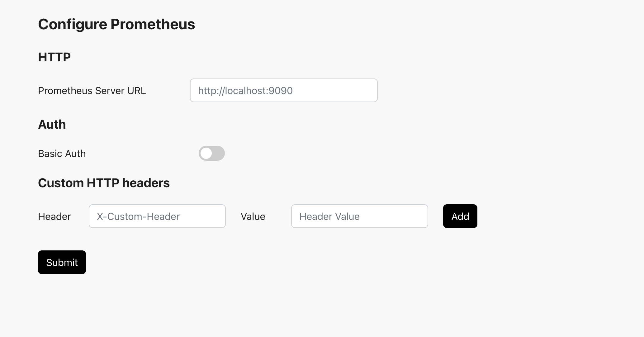644x337 pixels.
Task: Click the Prometheus Server URL input field
Action: point(283,90)
